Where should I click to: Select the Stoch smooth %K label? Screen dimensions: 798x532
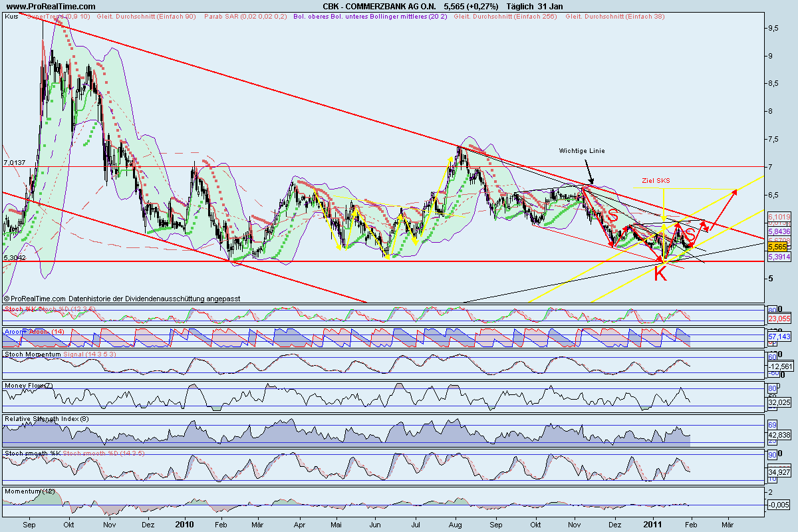point(33,453)
